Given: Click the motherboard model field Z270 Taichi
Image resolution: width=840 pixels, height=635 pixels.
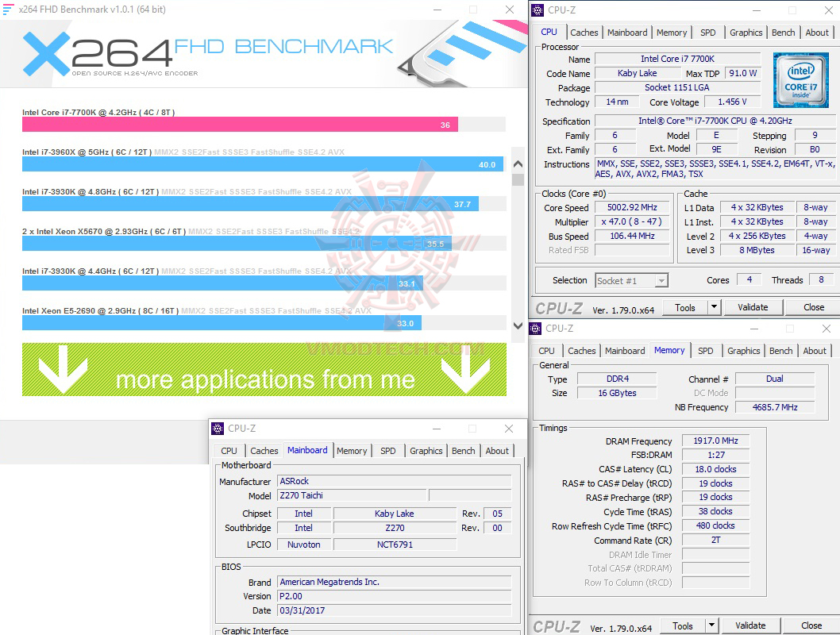Looking at the screenshot, I should [x=352, y=496].
